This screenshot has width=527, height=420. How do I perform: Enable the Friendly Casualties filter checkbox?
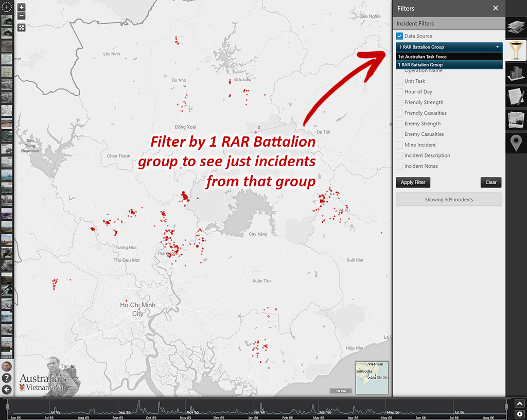point(399,113)
